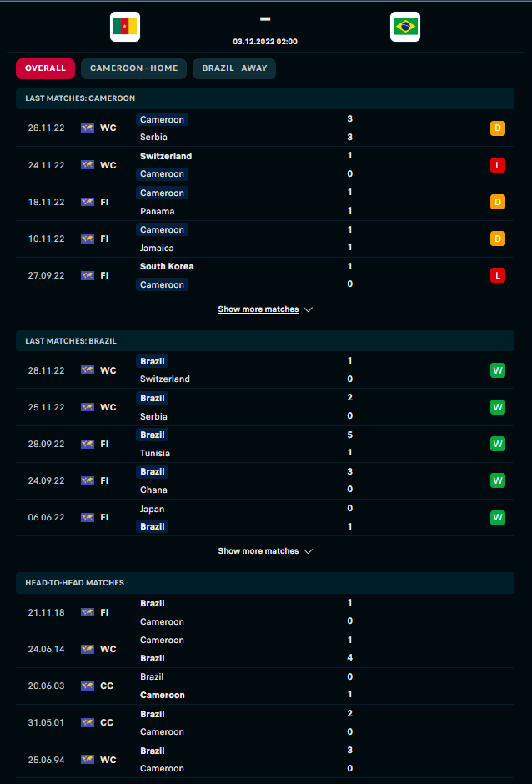Click the Serbia team name in Cameroon's matches

(x=153, y=137)
